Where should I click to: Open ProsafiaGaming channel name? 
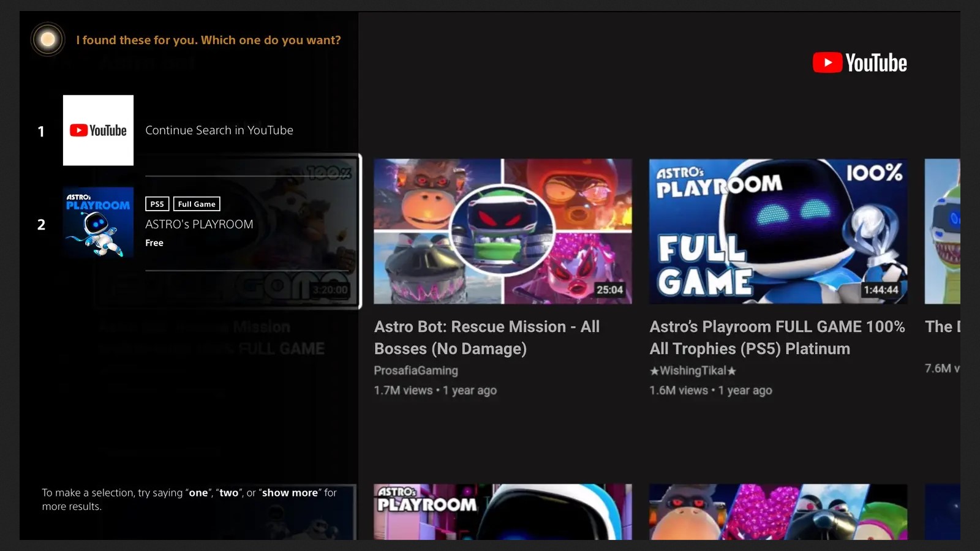pos(416,370)
